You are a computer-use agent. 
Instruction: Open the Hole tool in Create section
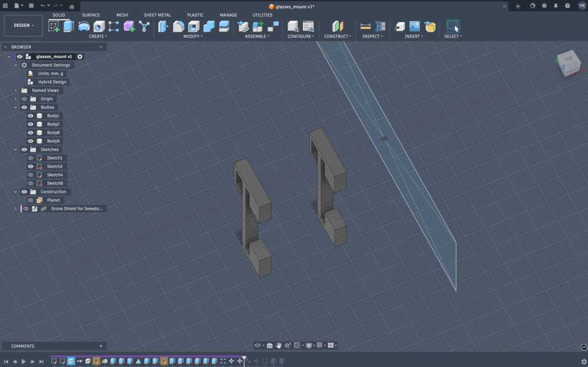[x=99, y=26]
